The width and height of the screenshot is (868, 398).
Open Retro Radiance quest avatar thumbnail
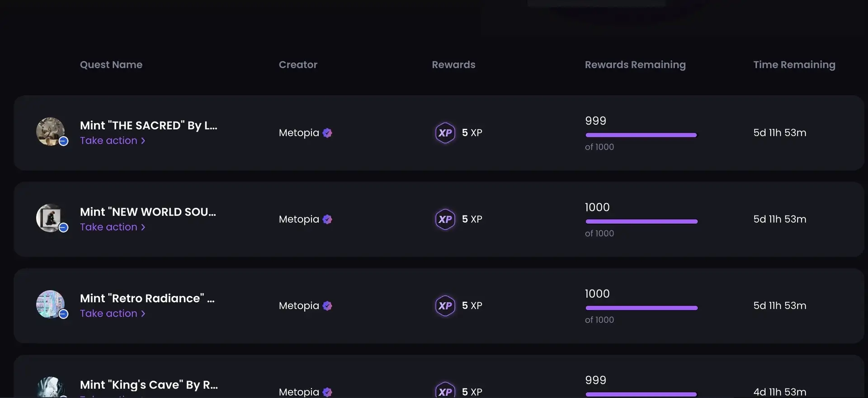click(50, 304)
